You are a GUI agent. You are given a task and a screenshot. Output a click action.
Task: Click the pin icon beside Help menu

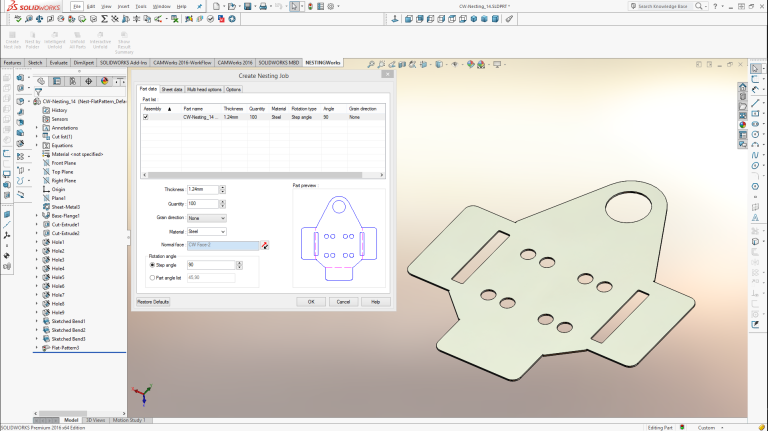(199, 6)
